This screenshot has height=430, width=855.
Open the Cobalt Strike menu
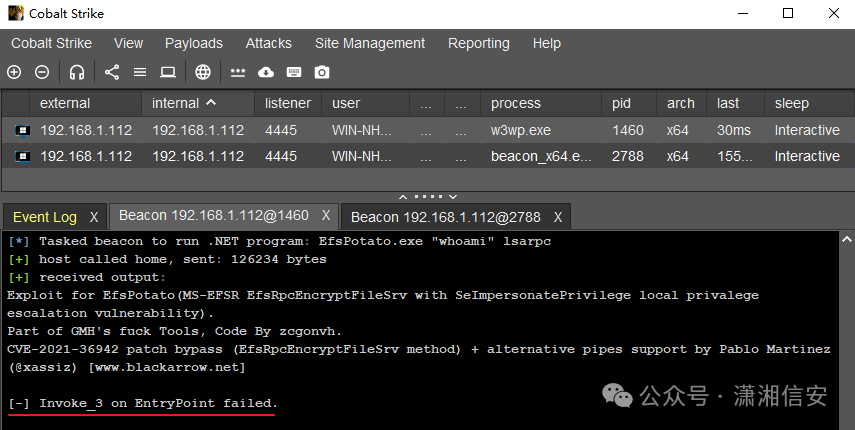point(51,43)
